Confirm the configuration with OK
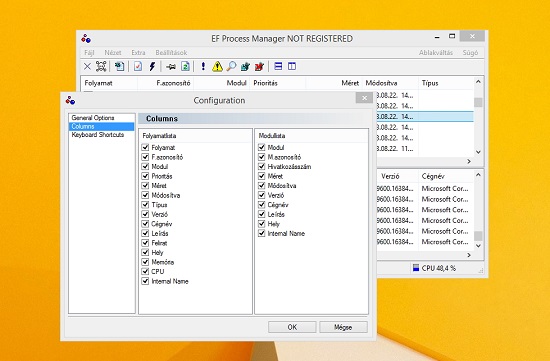Image resolution: width=550 pixels, height=361 pixels. point(292,327)
